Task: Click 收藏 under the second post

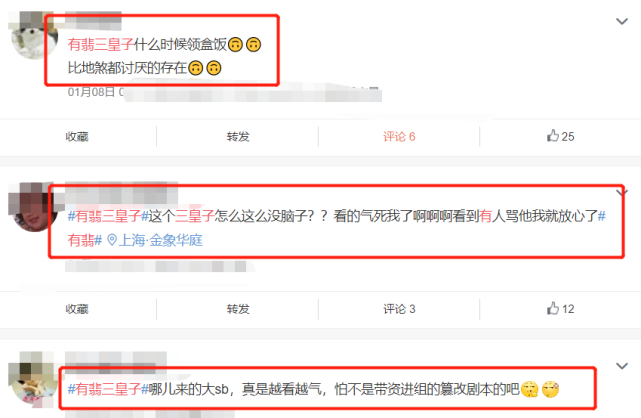Action: click(x=77, y=309)
